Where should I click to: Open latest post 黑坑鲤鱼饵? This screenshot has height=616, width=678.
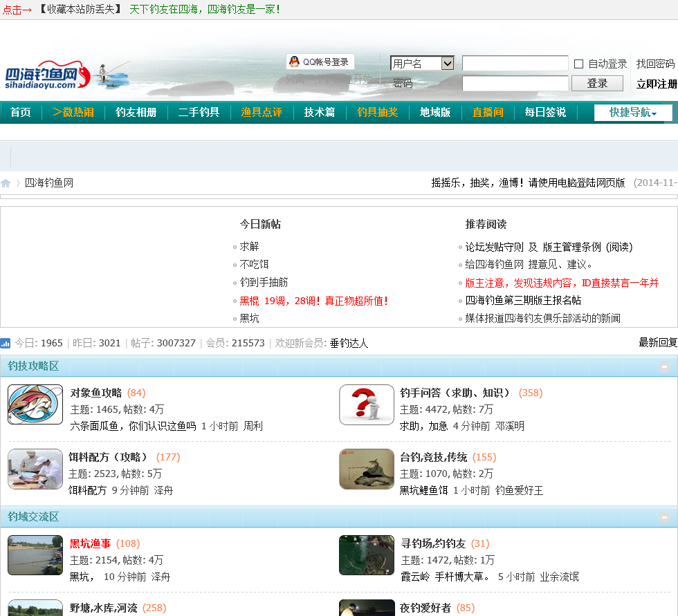point(423,491)
